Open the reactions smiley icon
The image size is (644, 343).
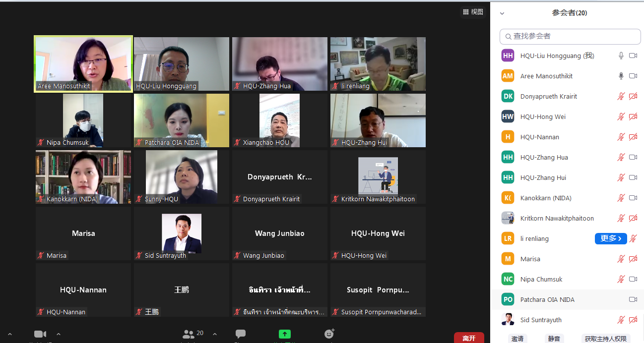point(329,334)
